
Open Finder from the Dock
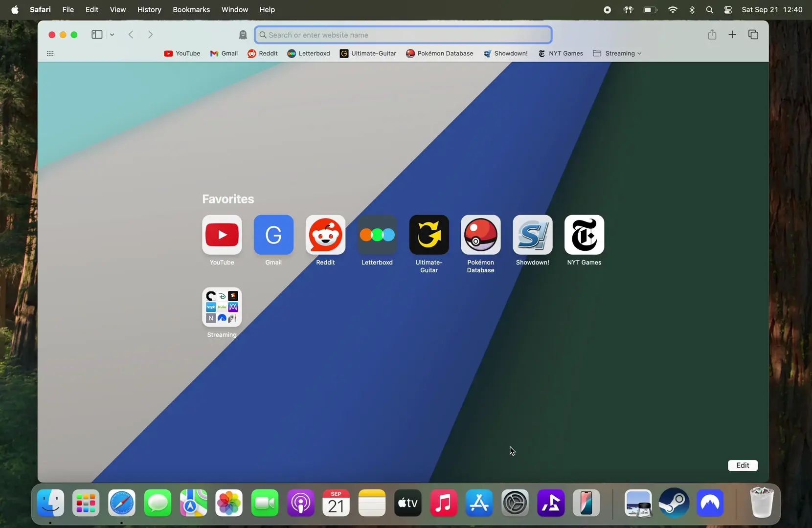(x=51, y=503)
